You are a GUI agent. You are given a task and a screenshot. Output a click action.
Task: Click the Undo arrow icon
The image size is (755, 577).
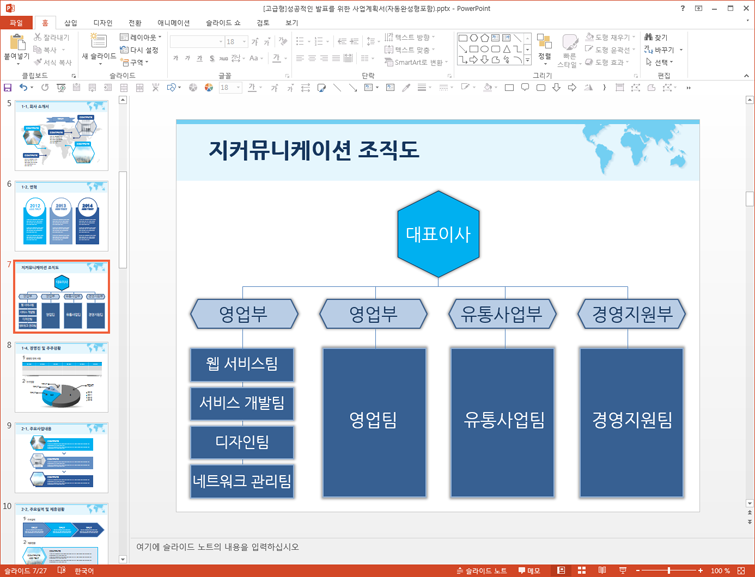point(23,88)
